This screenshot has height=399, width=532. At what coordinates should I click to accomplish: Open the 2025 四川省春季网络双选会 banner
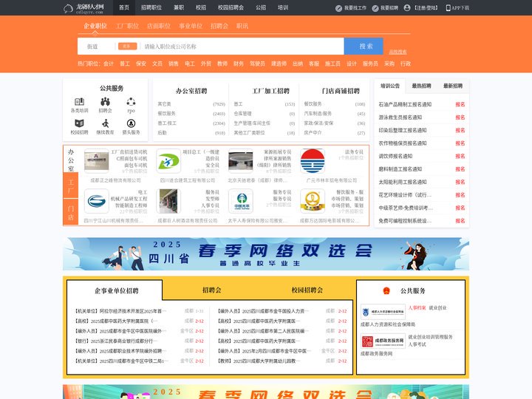266,254
